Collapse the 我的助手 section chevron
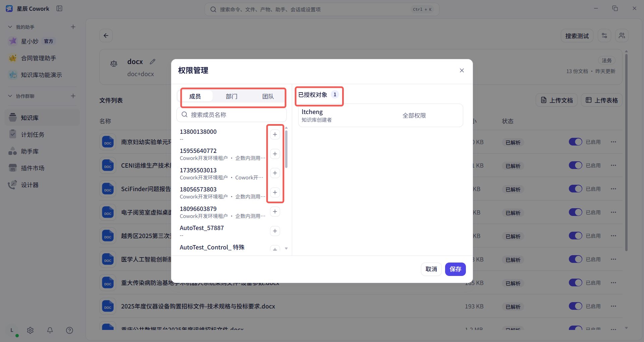Image resolution: width=644 pixels, height=342 pixels. pos(10,27)
